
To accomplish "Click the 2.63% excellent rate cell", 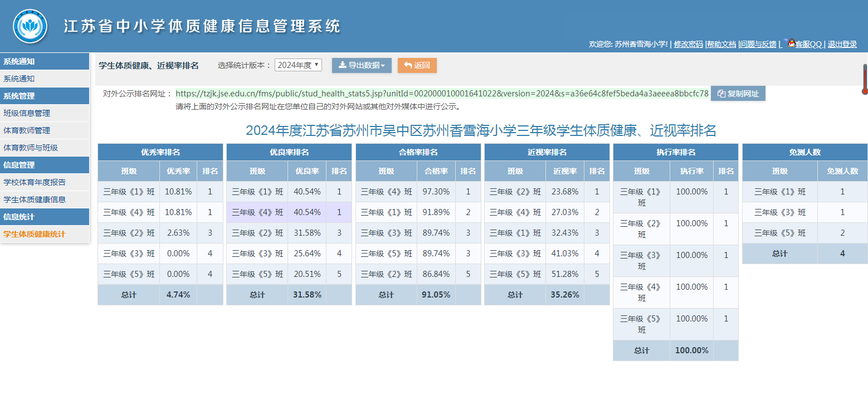I will pyautogui.click(x=178, y=233).
